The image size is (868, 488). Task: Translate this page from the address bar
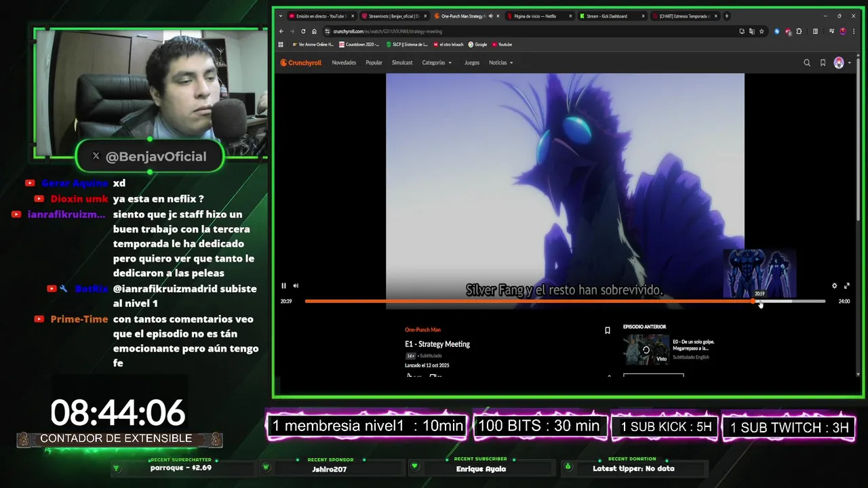coord(751,31)
